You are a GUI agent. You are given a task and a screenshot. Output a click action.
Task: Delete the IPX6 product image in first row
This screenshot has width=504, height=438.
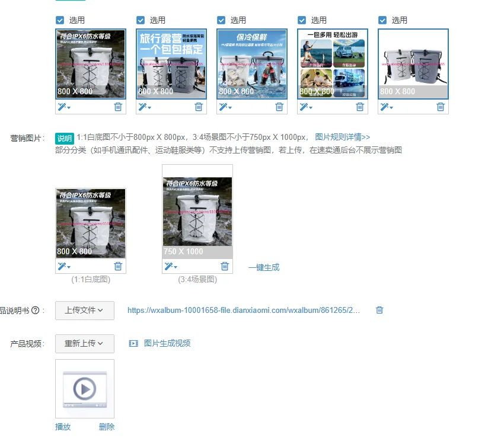(118, 107)
